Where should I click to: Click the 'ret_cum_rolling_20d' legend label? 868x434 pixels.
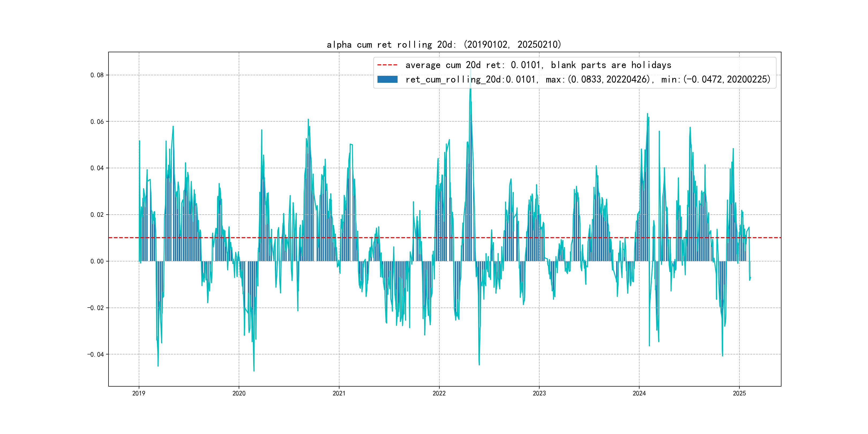(x=472, y=80)
